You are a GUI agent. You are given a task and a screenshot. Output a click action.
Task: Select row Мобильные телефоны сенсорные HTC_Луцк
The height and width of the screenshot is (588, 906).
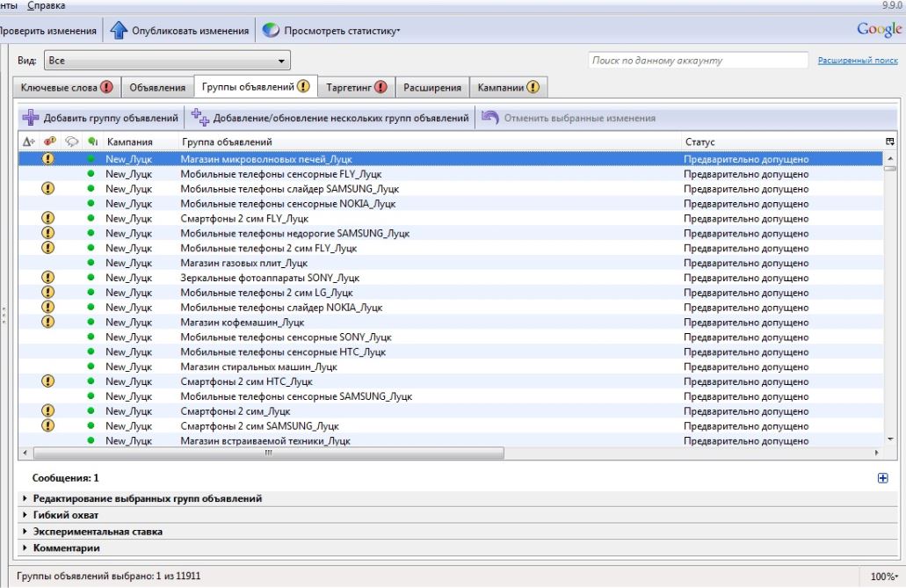tap(451, 352)
